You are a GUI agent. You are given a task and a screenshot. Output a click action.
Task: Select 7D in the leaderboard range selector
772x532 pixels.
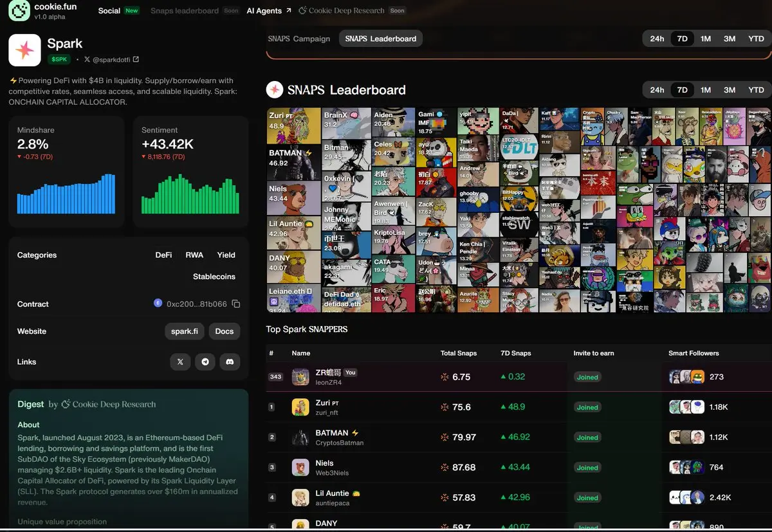[683, 90]
